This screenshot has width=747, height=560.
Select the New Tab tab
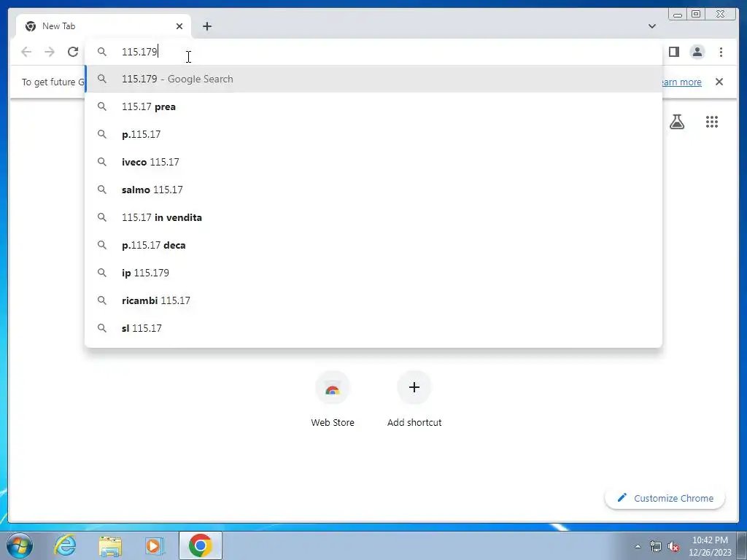[x=104, y=26]
